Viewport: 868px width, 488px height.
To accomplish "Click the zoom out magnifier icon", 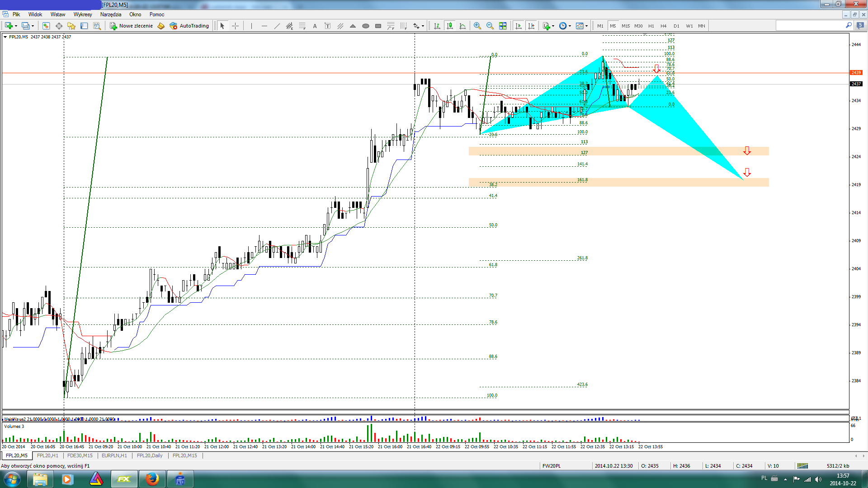I will (x=490, y=26).
